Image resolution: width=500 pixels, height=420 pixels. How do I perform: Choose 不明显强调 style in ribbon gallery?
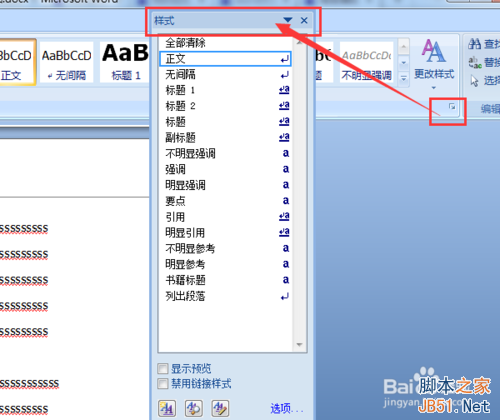[367, 62]
